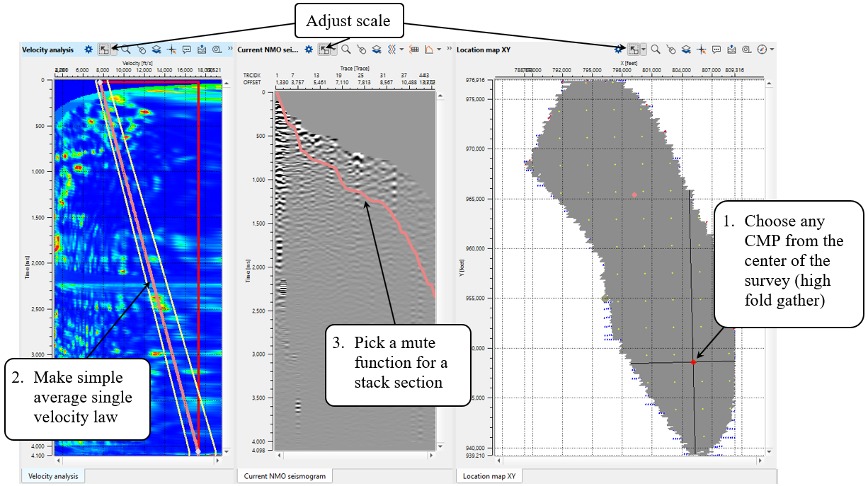Click zoom magnifier in Velocity analysis toolbar
The height and width of the screenshot is (486, 868).
[x=125, y=50]
